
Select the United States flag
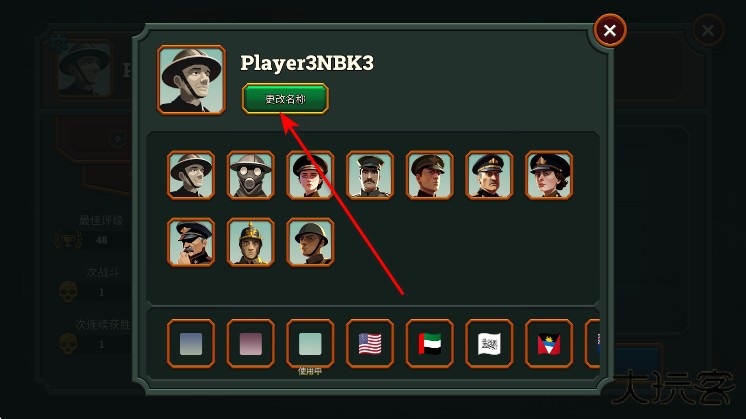pos(370,344)
